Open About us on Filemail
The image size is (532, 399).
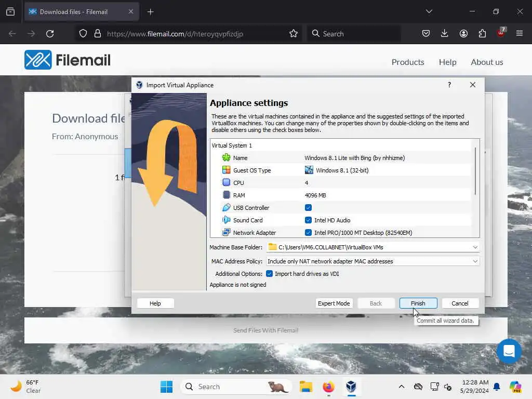[487, 62]
